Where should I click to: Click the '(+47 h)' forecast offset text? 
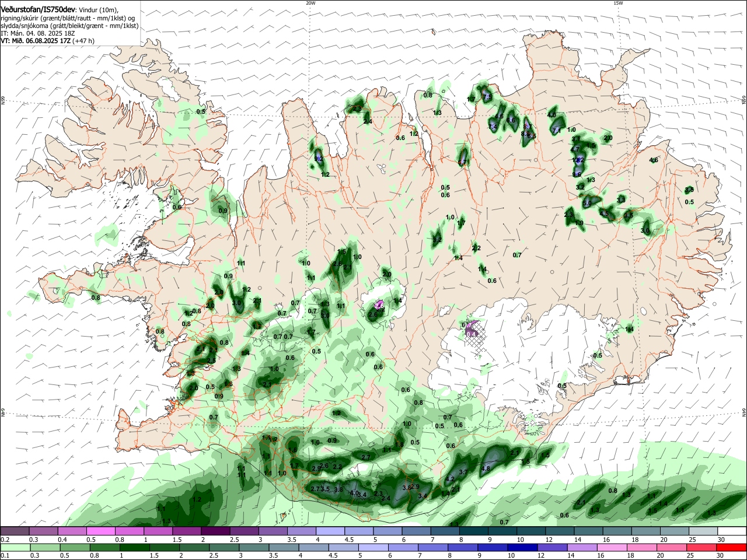click(x=83, y=41)
